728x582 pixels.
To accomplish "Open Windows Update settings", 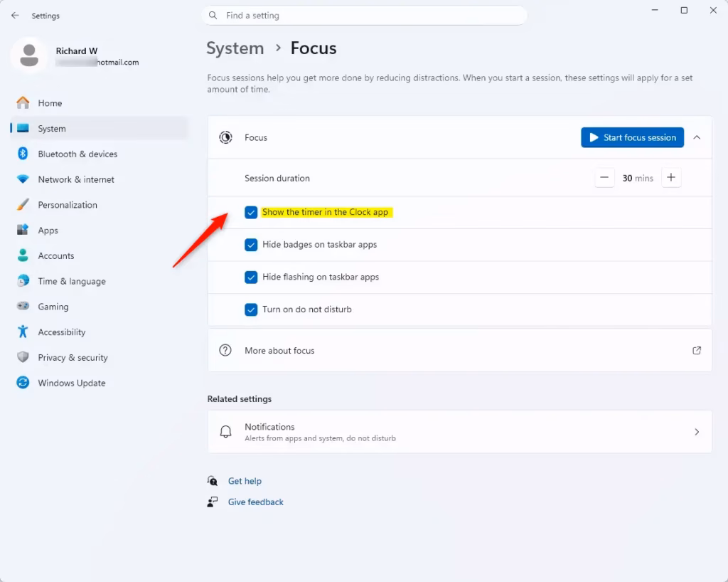I will 98,383.
